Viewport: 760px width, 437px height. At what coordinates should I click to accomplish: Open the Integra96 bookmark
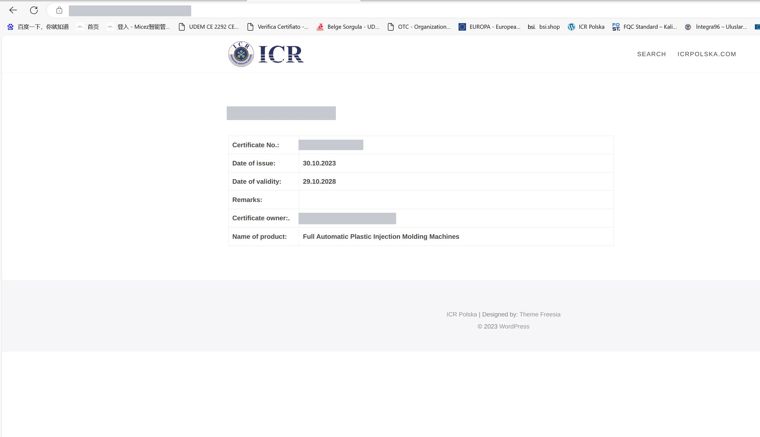click(x=715, y=27)
